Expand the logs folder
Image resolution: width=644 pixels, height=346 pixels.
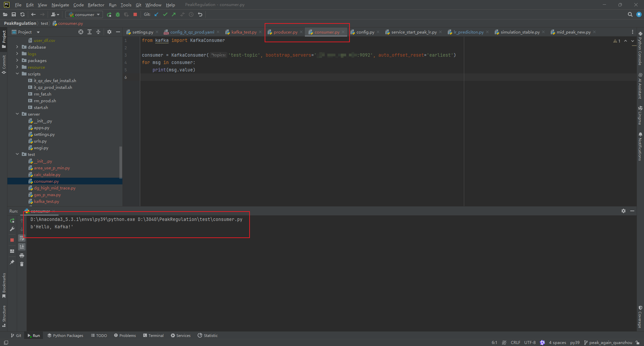[x=17, y=54]
